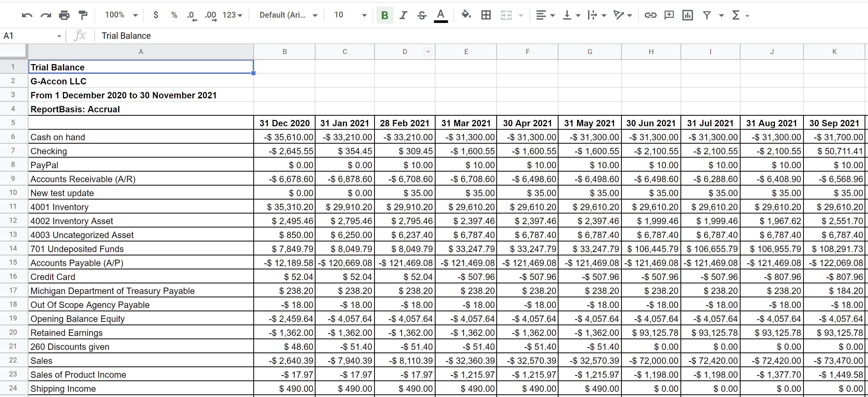The height and width of the screenshot is (397, 868).
Task: Click the Redo icon
Action: click(x=46, y=15)
